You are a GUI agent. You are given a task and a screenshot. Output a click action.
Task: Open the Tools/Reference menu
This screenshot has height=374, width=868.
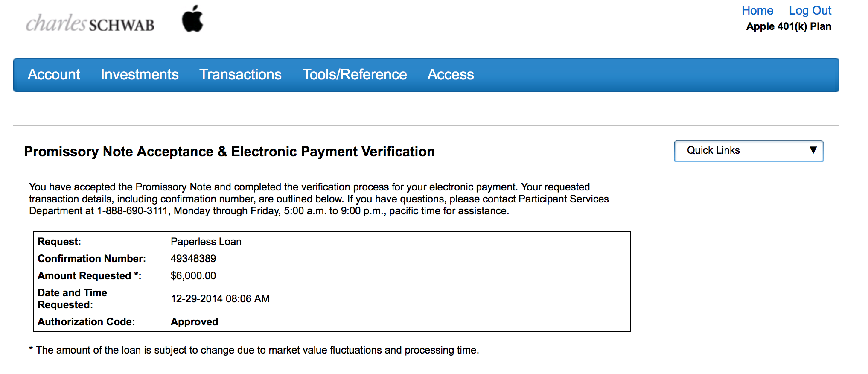tap(355, 75)
